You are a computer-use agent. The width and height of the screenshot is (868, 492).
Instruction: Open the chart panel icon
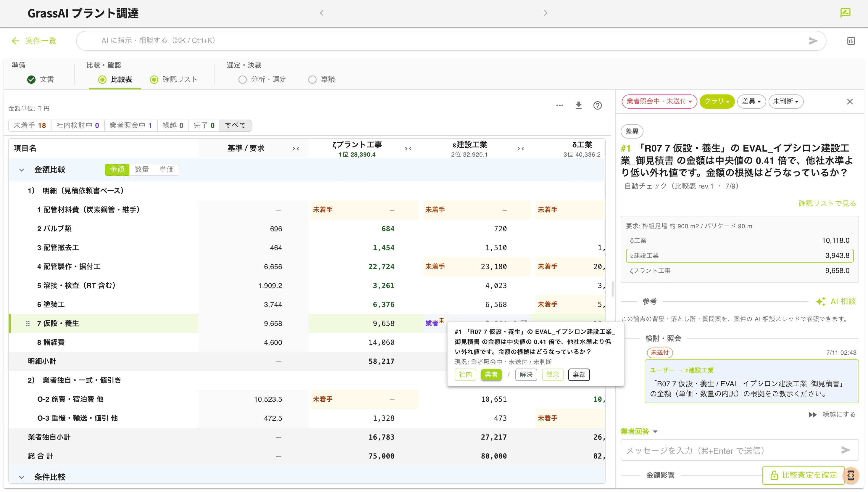(851, 41)
